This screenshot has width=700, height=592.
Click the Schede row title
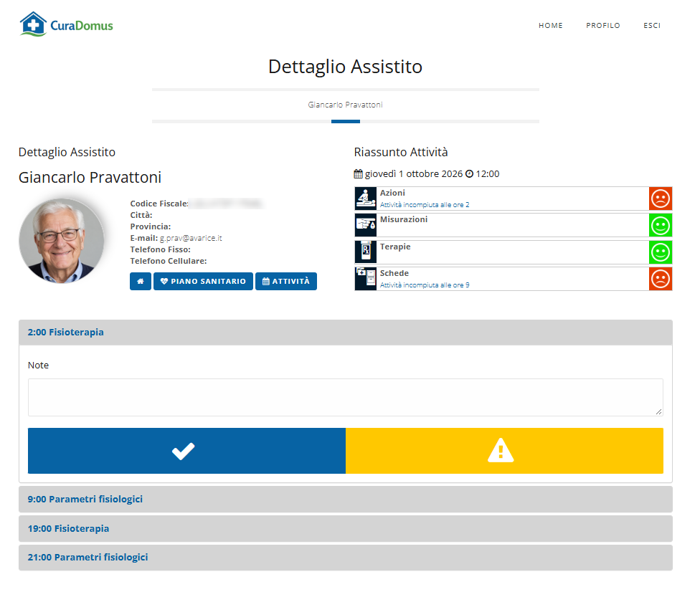pos(394,273)
